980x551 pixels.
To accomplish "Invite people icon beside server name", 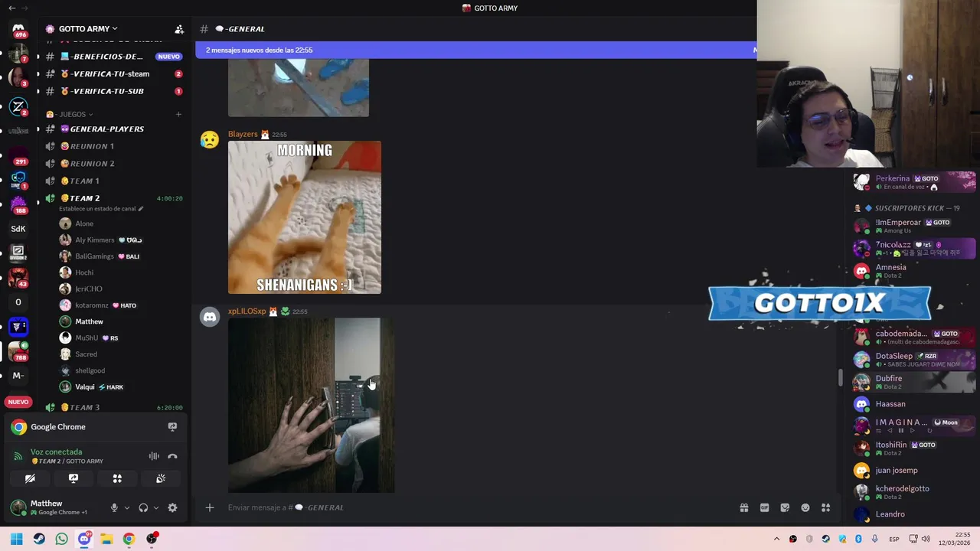I will [179, 29].
